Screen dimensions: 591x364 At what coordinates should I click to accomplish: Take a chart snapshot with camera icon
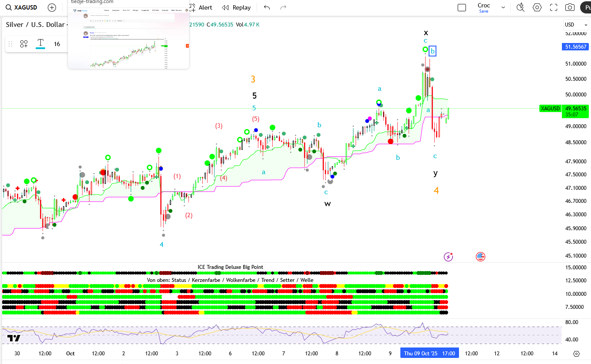(570, 7)
